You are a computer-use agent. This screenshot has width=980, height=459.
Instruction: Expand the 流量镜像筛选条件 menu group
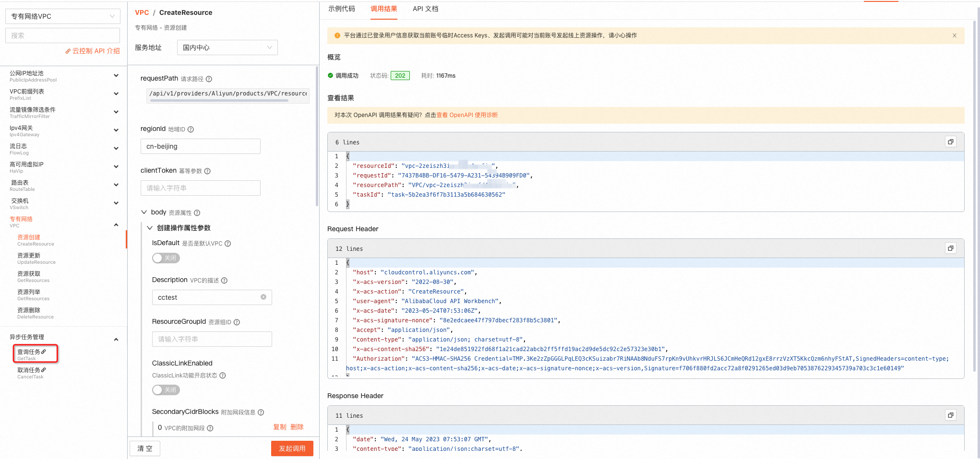click(x=116, y=112)
